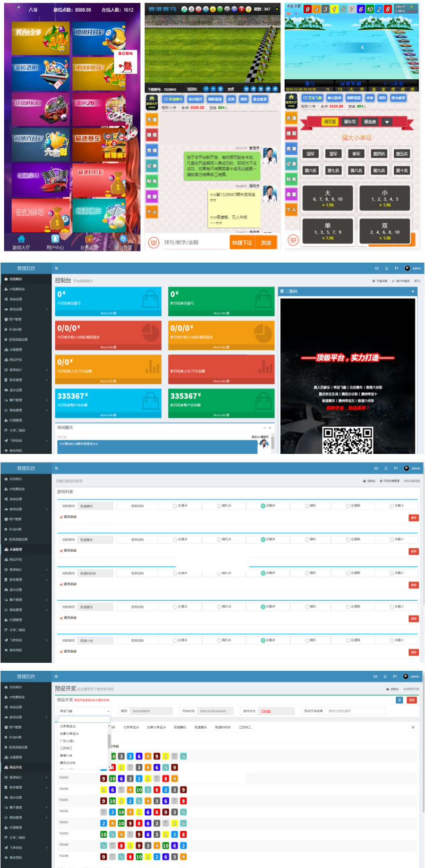Open the 幸运飞艇 game select dropdown
The image size is (425, 868).
84,711
